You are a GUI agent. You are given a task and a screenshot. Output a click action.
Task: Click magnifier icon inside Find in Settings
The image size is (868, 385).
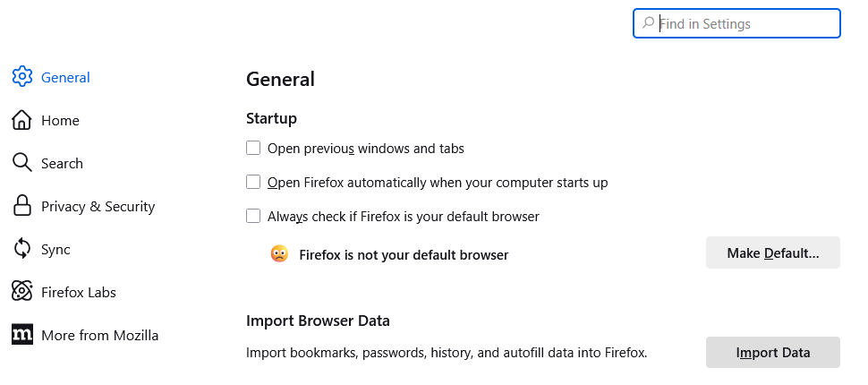[x=648, y=23]
